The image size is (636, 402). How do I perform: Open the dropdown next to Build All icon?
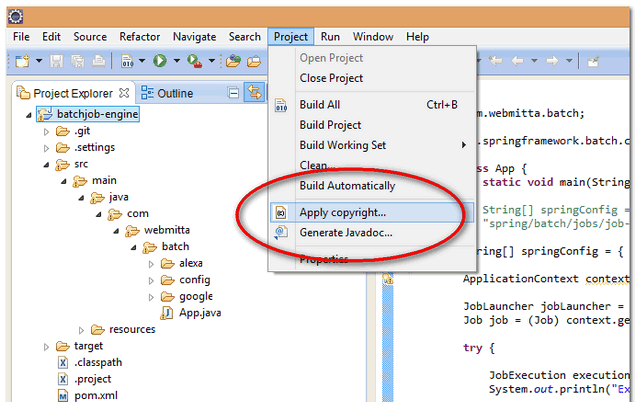pos(142,61)
